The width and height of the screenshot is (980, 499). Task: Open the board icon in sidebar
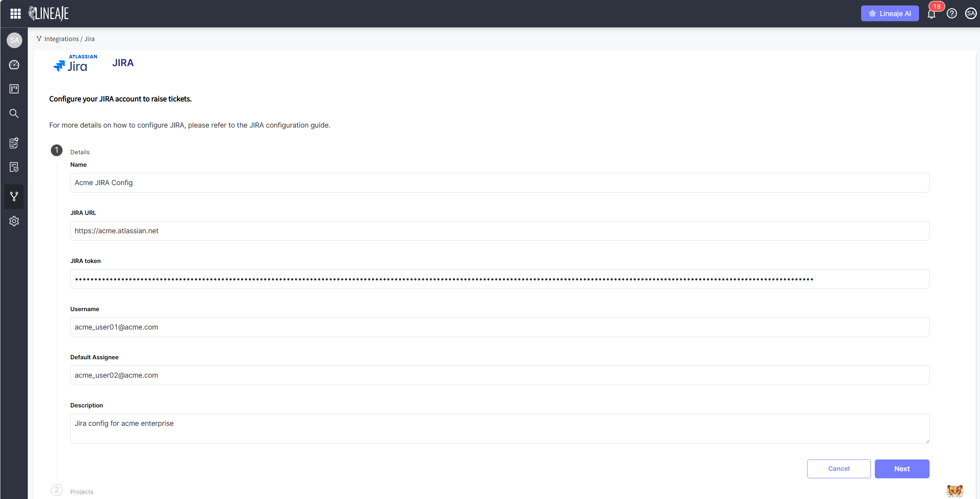coord(14,89)
